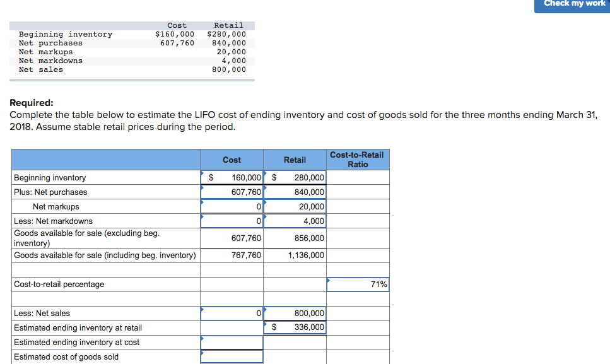Click the Cost column header
This screenshot has width=610, height=364.
(x=231, y=160)
